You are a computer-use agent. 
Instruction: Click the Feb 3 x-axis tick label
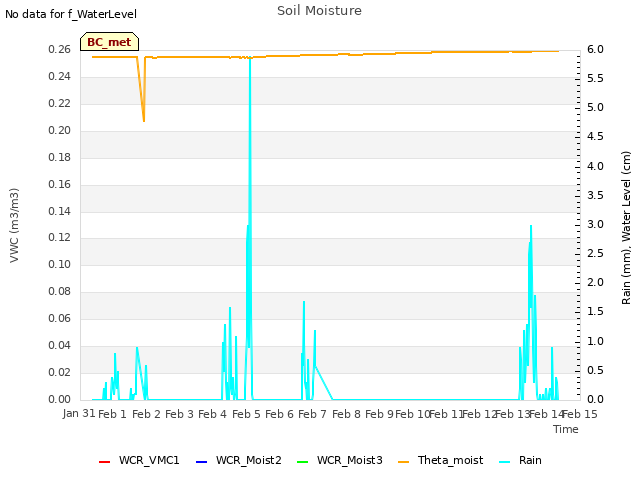click(x=179, y=414)
